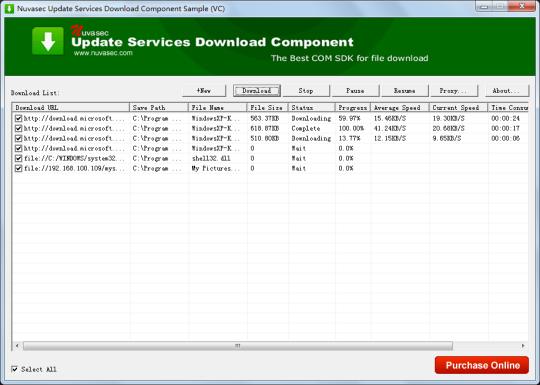Click the horizontal scrollbar left arrow
The width and height of the screenshot is (540, 385).
point(17,345)
